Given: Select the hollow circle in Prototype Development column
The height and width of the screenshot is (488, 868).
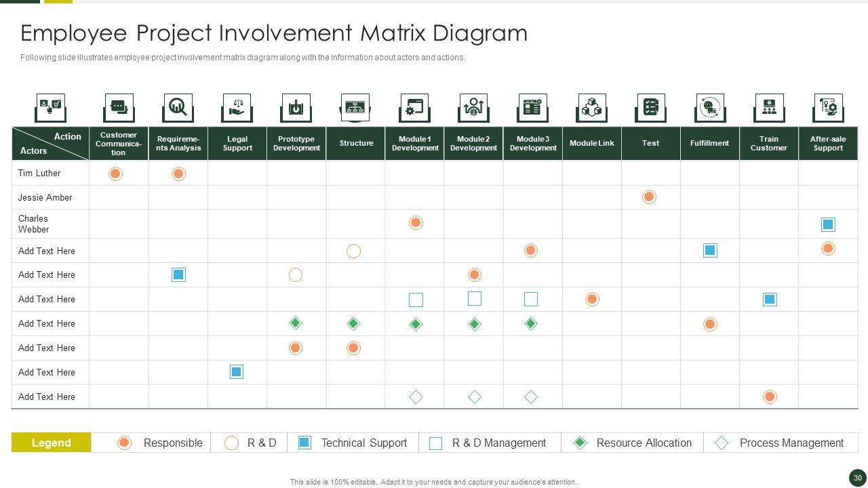Looking at the screenshot, I should pyautogui.click(x=296, y=274).
